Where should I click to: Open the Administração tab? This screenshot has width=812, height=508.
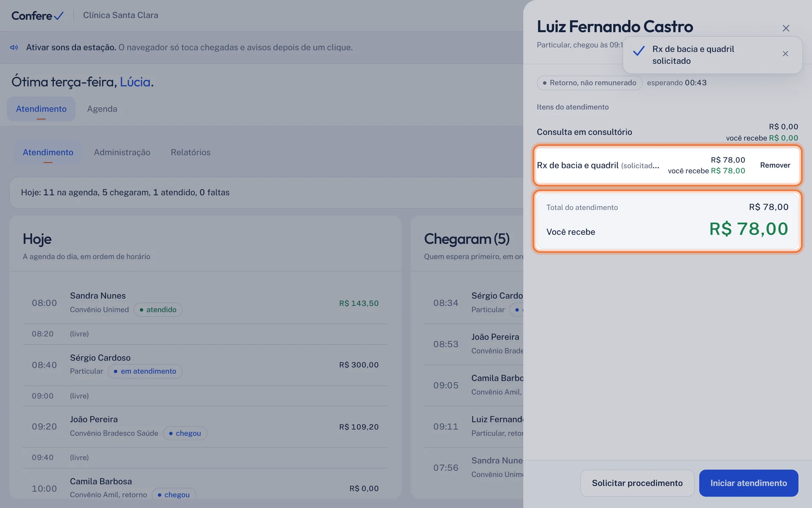pyautogui.click(x=122, y=152)
